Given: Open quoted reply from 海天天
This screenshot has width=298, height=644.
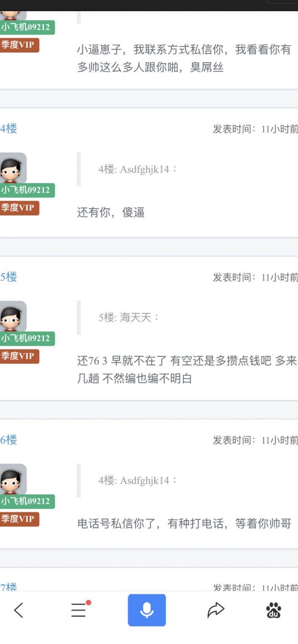Looking at the screenshot, I should click(128, 318).
